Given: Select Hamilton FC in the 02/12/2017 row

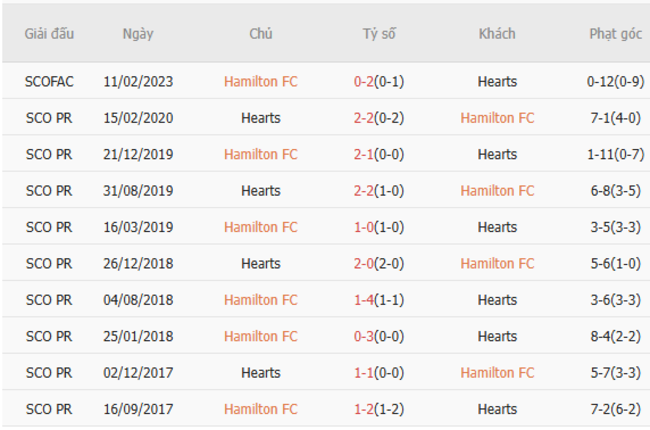Looking at the screenshot, I should tap(497, 372).
